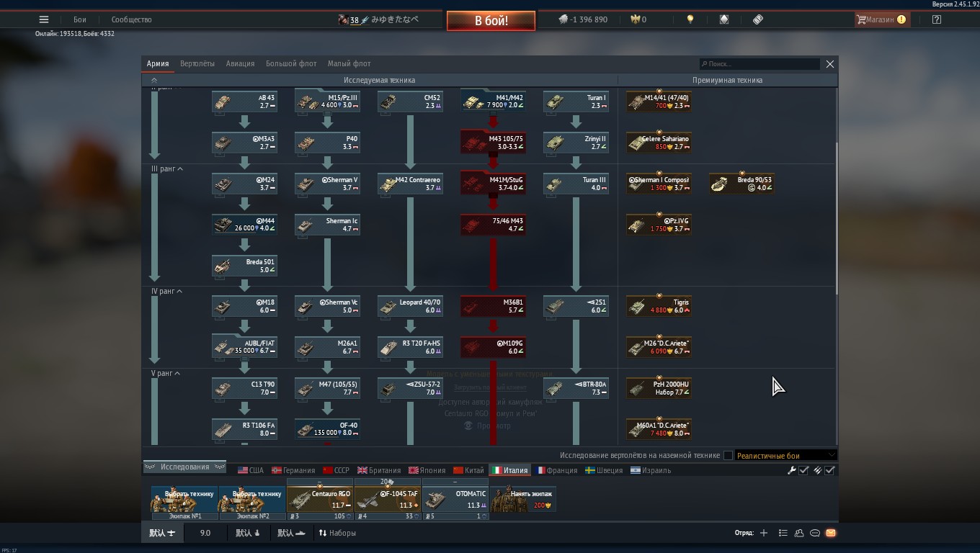980x553 pixels.
Task: Select the Израиль nation tab
Action: click(x=650, y=470)
